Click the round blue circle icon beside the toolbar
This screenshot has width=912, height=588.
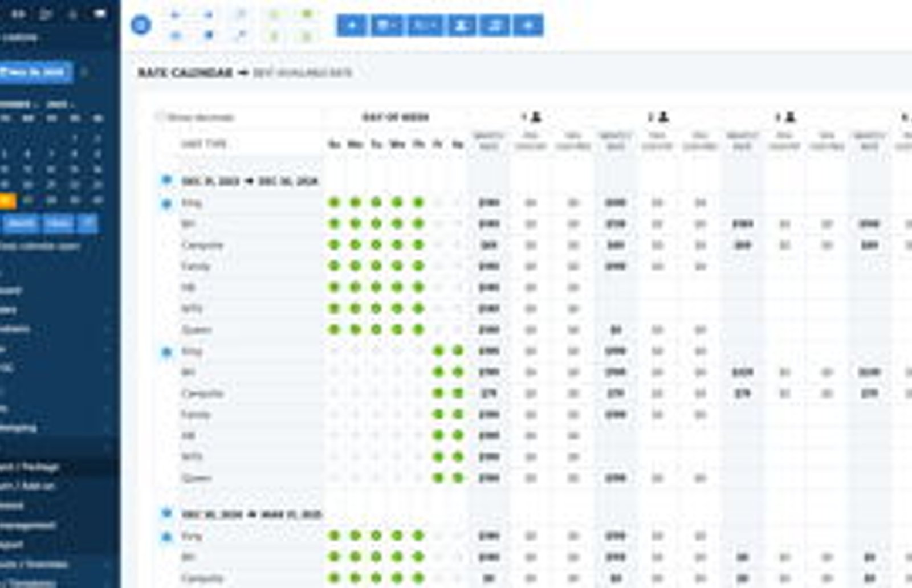tap(141, 25)
